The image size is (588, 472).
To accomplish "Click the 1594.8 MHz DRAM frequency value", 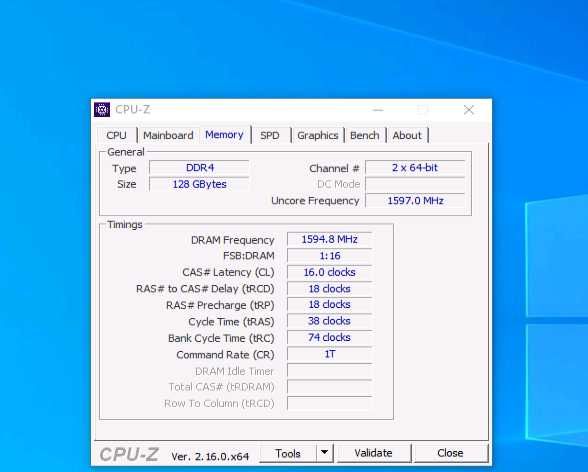I will tap(330, 239).
